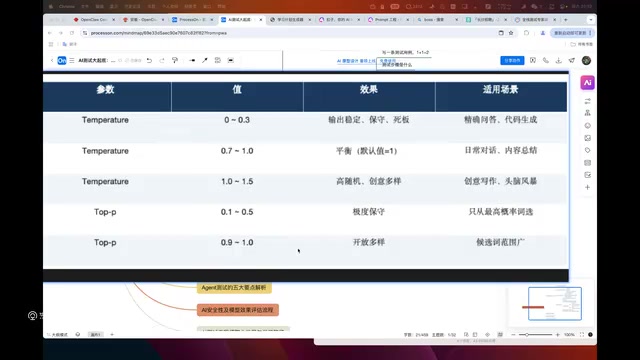Open the Chrome apps grid icon
Screen dimensions: 640x360
pos(51,44)
